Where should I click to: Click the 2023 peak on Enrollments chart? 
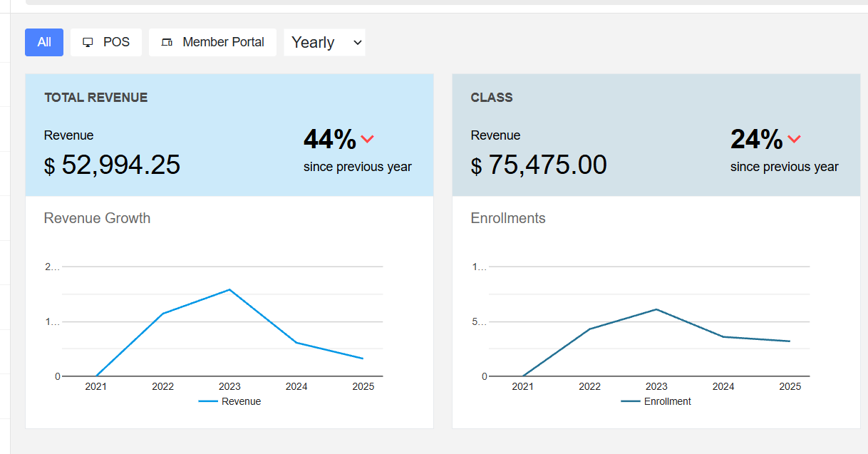coord(656,309)
